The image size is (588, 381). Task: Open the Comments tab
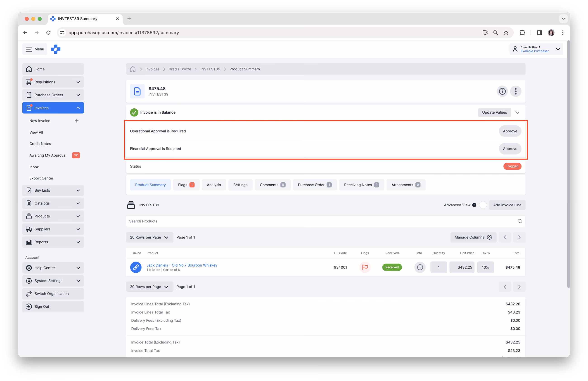[x=273, y=185]
